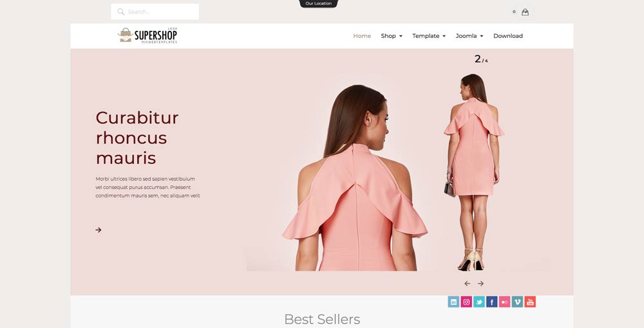The height and width of the screenshot is (328, 644).
Task: Click the Facebook social icon
Action: [491, 302]
